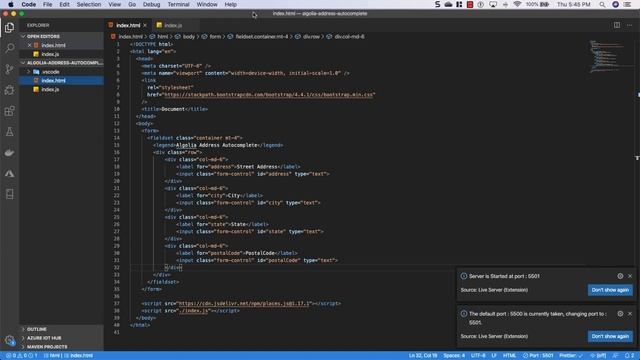Click the UTF-8 encoding status item
The height and width of the screenshot is (360, 640).
click(x=478, y=356)
